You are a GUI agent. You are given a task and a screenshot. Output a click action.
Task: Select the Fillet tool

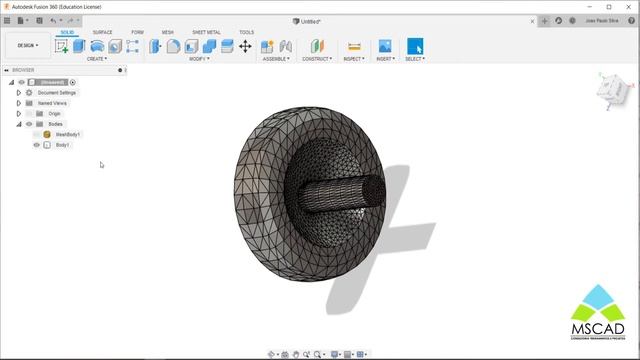pos(173,46)
